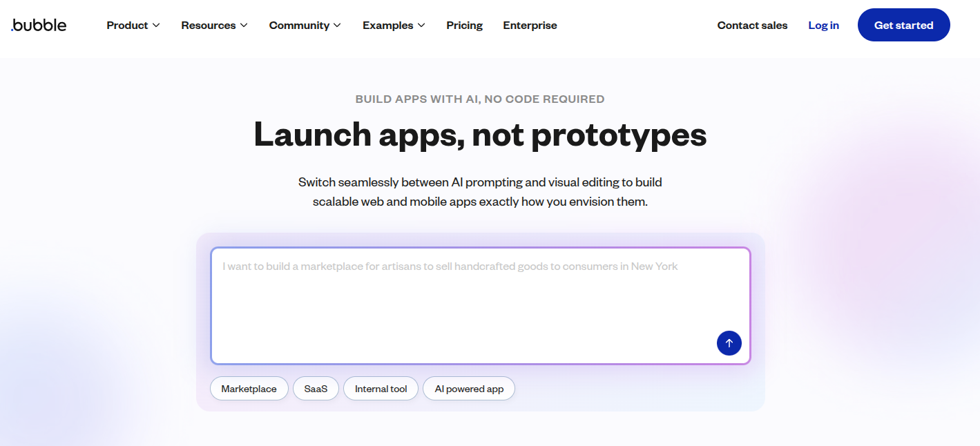Open the Product menu label
Viewport: 980px width, 446px height.
(x=127, y=26)
